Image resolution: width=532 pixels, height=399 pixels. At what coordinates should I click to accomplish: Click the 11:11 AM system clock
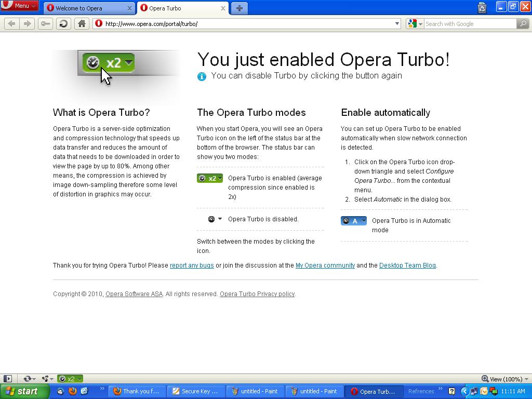point(513,391)
